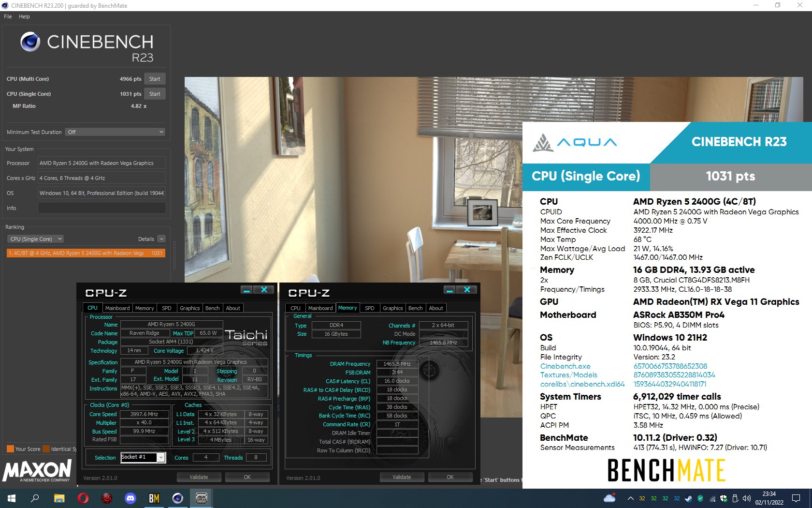Open Graphics tab in right CPU-Z window

[393, 308]
